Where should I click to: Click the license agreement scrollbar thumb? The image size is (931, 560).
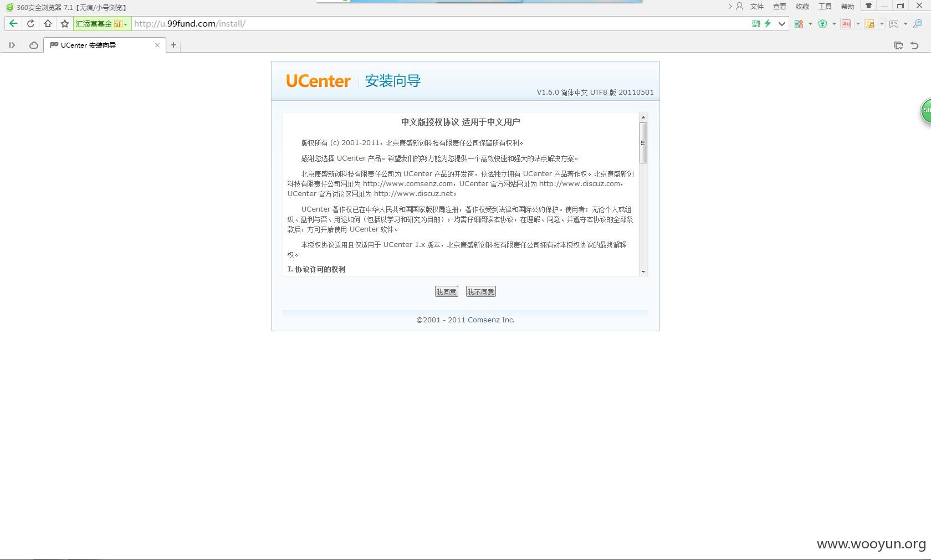(643, 143)
